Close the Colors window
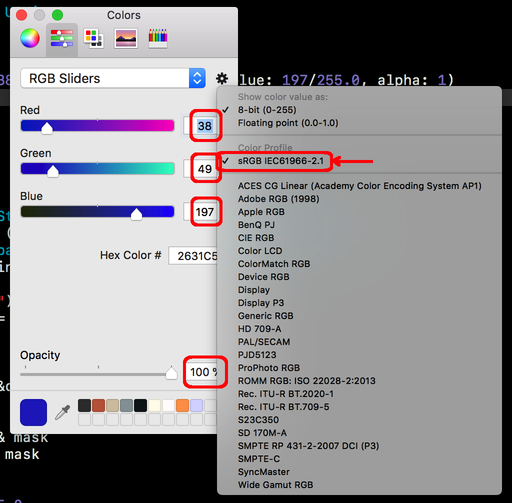The image size is (512, 503). pos(22,15)
